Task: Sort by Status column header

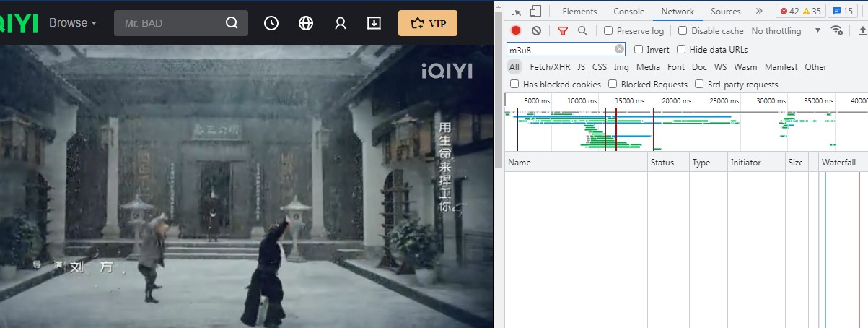Action: click(668, 163)
